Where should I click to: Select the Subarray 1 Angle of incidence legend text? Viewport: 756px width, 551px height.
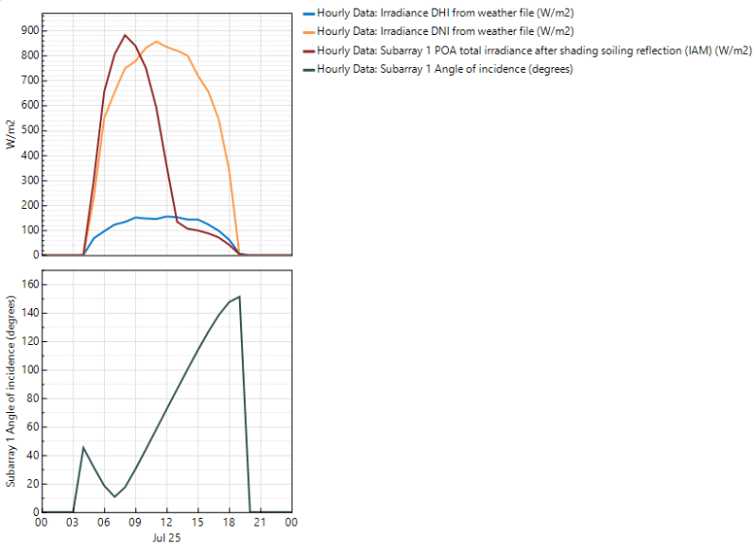444,69
